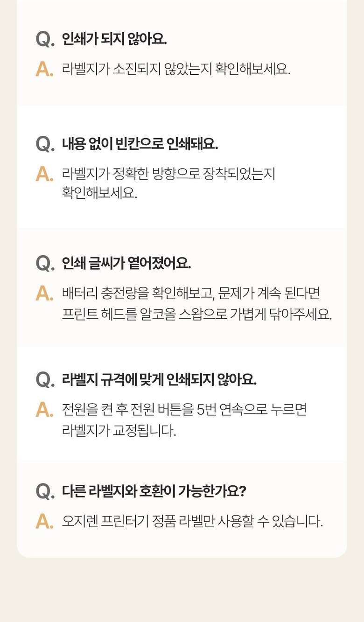The image size is (364, 622).
Task: Click the A icon beside '전원 버튼을 5번' answer
Action: [44, 410]
